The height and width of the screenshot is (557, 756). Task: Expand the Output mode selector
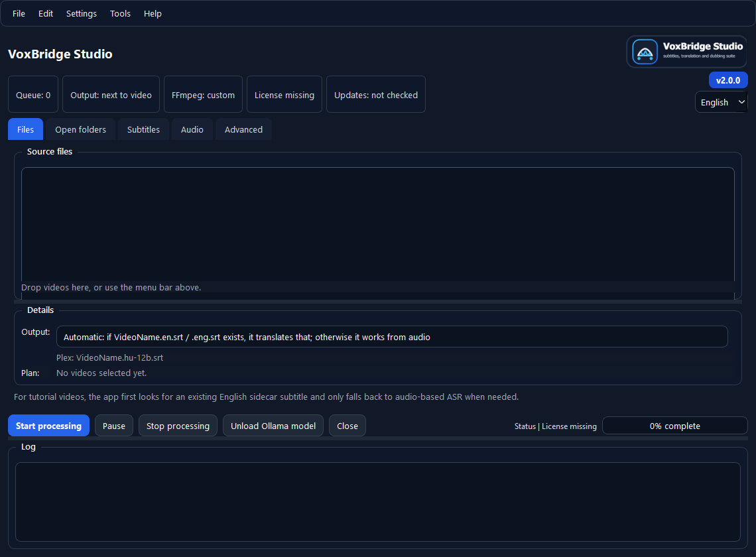click(x=393, y=337)
